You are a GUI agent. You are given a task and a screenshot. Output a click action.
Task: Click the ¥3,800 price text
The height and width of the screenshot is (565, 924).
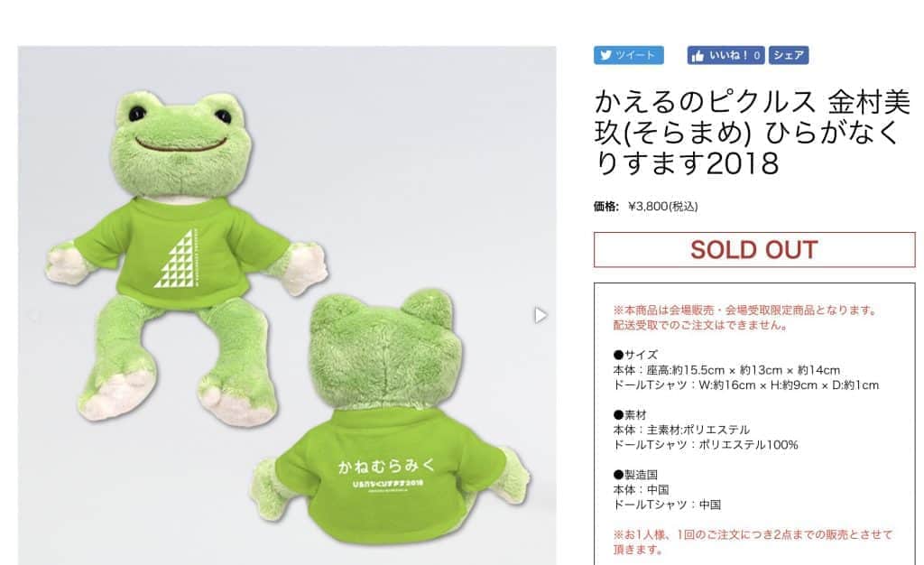(663, 206)
